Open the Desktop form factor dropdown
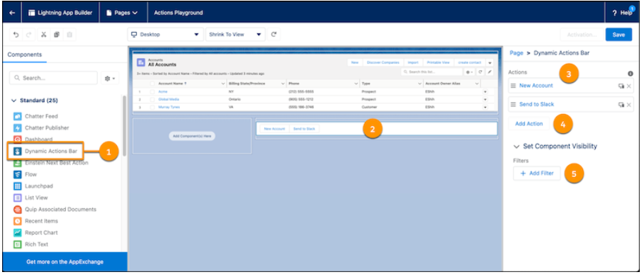The width and height of the screenshot is (644, 277). [x=165, y=35]
